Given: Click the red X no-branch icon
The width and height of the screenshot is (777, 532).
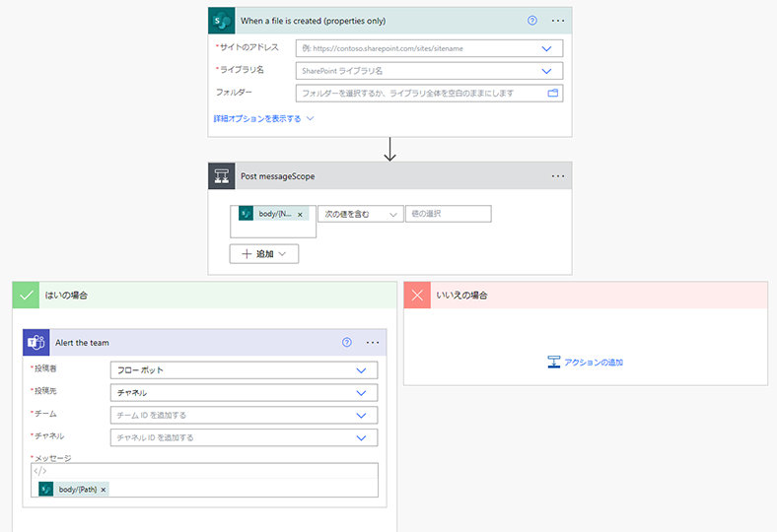Looking at the screenshot, I should [417, 296].
